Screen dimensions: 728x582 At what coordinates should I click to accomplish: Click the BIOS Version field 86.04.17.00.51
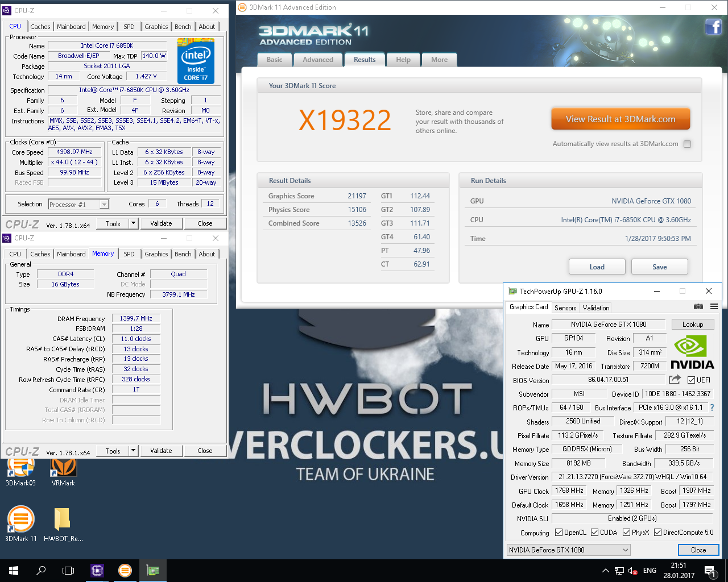(609, 380)
